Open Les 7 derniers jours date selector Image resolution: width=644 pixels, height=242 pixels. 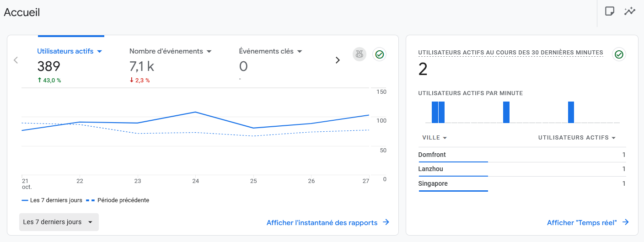[59, 222]
